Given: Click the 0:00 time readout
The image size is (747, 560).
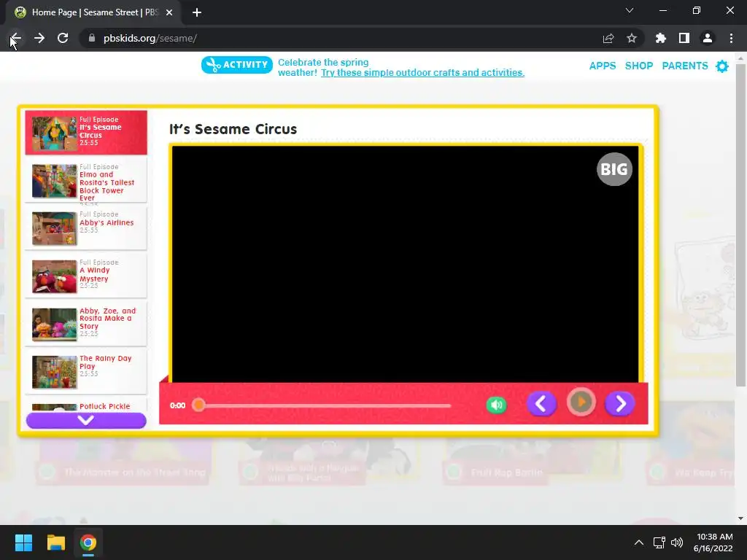Looking at the screenshot, I should click(x=177, y=405).
